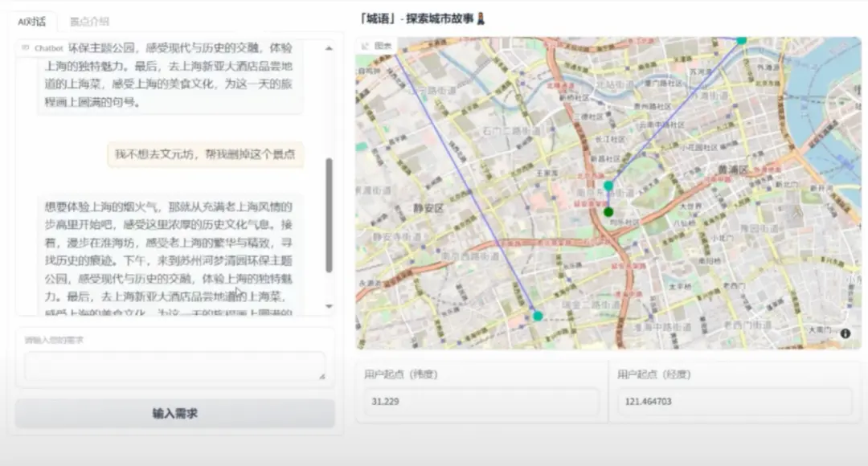The height and width of the screenshot is (466, 868).
Task: Click the 用户起点（经度） field showing 121.464703
Action: click(x=734, y=401)
